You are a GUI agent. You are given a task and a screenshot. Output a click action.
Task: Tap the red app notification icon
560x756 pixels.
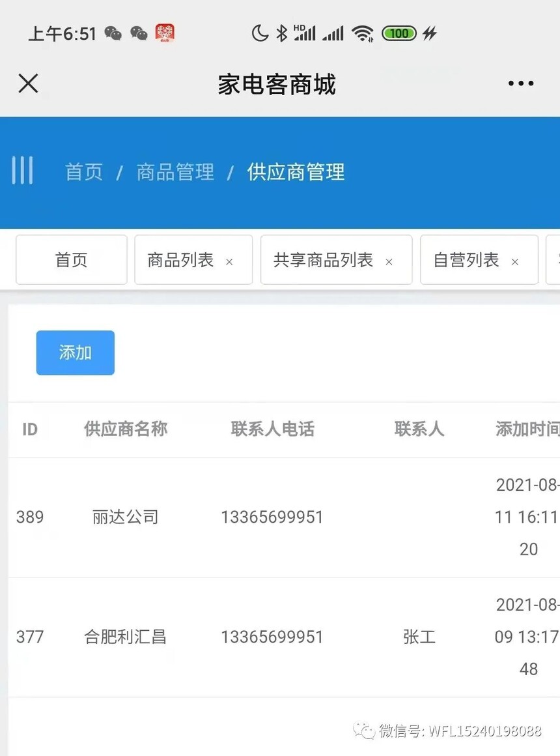[165, 33]
